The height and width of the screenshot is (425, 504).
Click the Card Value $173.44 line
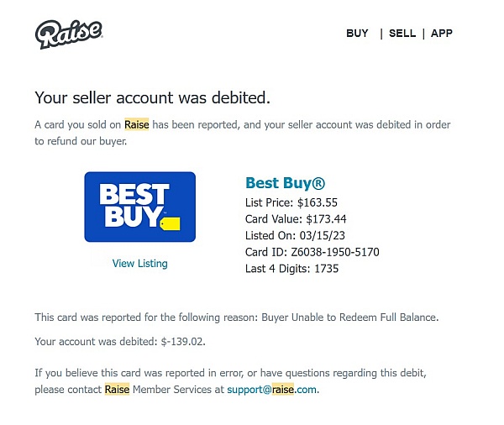pyautogui.click(x=296, y=219)
